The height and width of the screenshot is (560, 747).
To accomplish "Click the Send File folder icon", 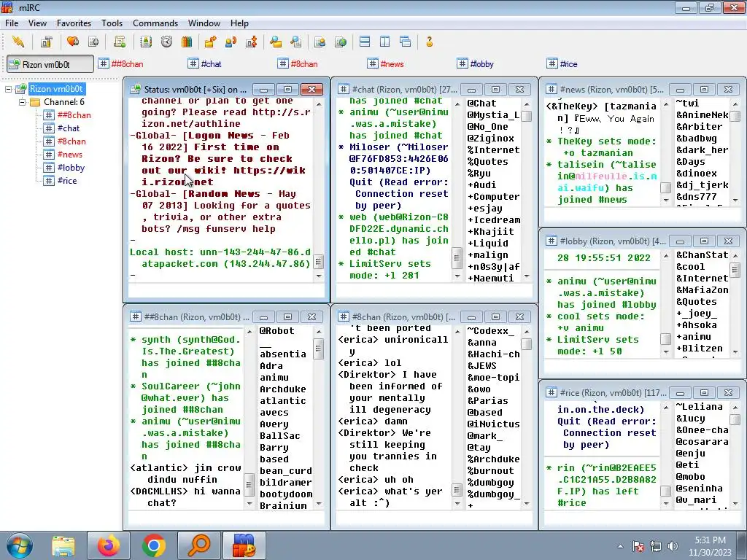I will click(210, 42).
